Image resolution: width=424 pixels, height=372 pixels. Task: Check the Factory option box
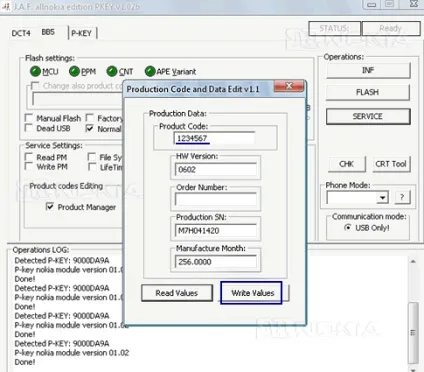[x=90, y=118]
